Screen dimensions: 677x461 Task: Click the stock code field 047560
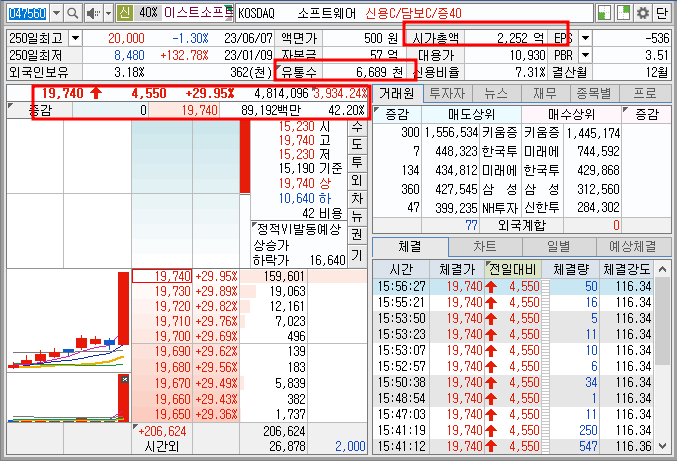point(28,13)
